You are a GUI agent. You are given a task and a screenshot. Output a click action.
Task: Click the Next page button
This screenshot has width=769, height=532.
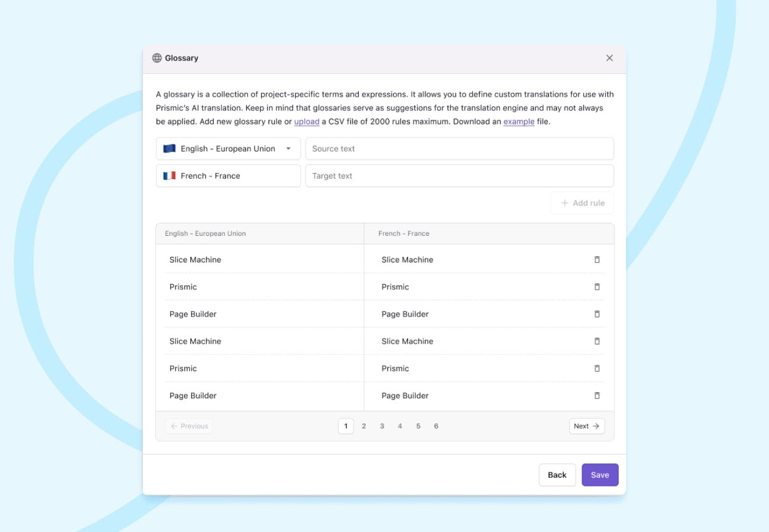click(x=587, y=426)
